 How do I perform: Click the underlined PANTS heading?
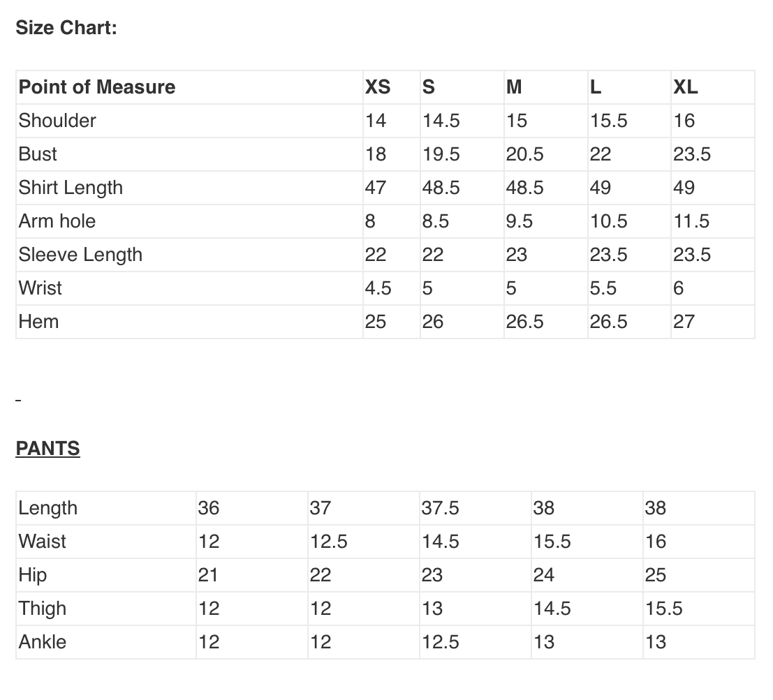pyautogui.click(x=47, y=449)
